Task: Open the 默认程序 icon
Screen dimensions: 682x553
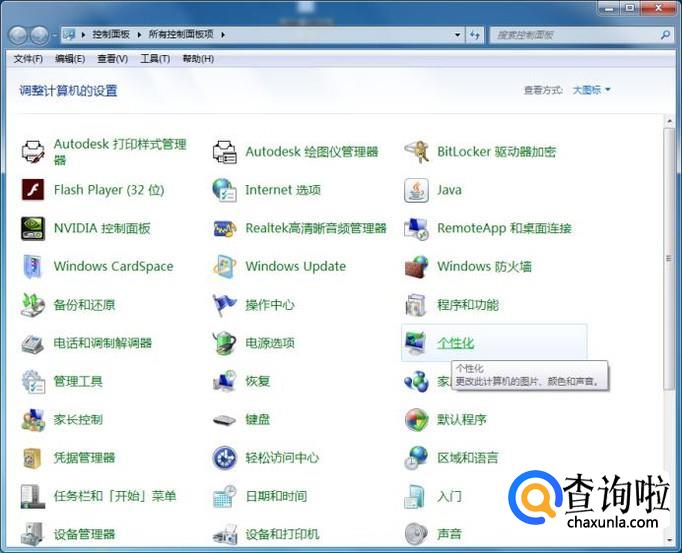Action: tap(417, 420)
